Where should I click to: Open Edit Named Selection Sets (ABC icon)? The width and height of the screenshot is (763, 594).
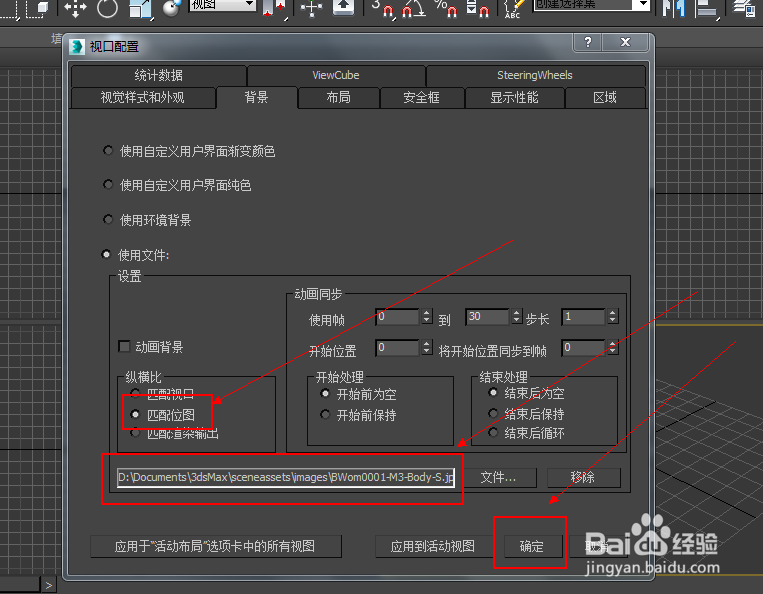(x=514, y=9)
